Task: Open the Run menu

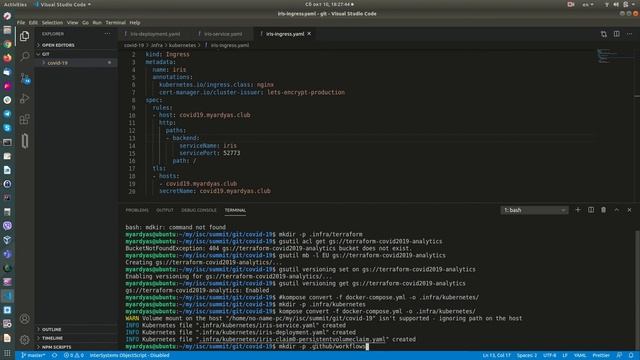Action: [x=97, y=23]
